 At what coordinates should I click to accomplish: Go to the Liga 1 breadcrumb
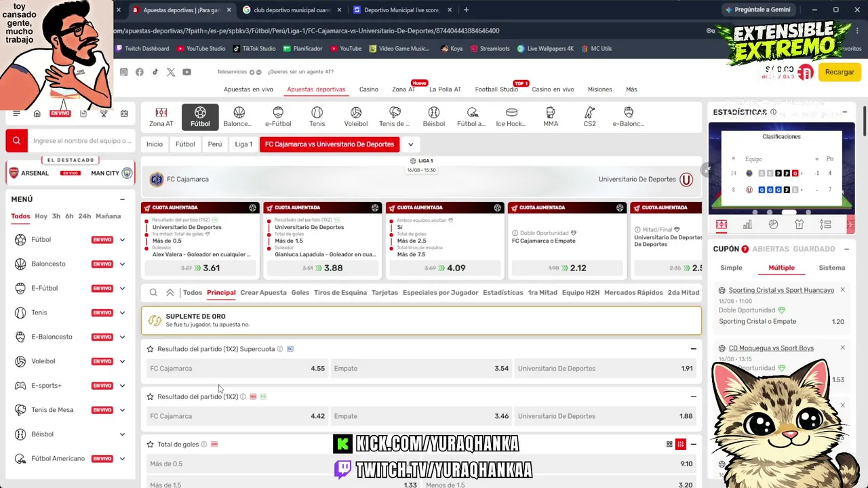[x=243, y=144]
